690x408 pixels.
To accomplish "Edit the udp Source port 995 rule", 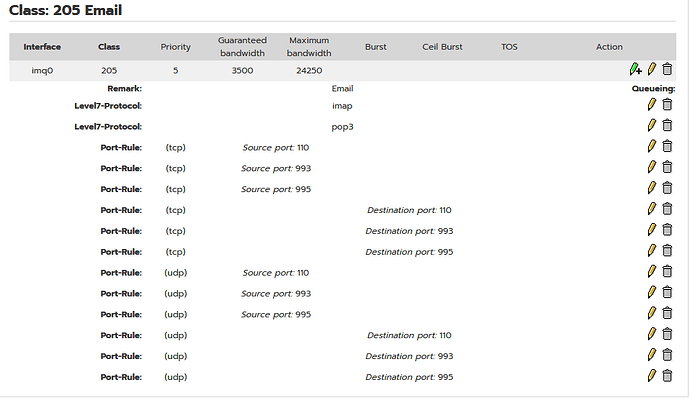I will pyautogui.click(x=652, y=313).
